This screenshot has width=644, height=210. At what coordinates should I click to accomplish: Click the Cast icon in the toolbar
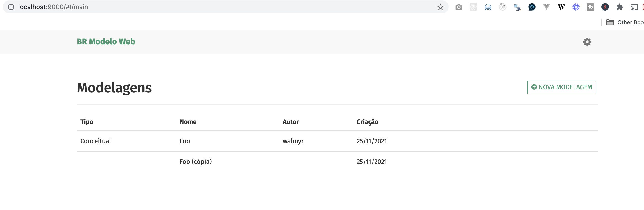point(634,7)
